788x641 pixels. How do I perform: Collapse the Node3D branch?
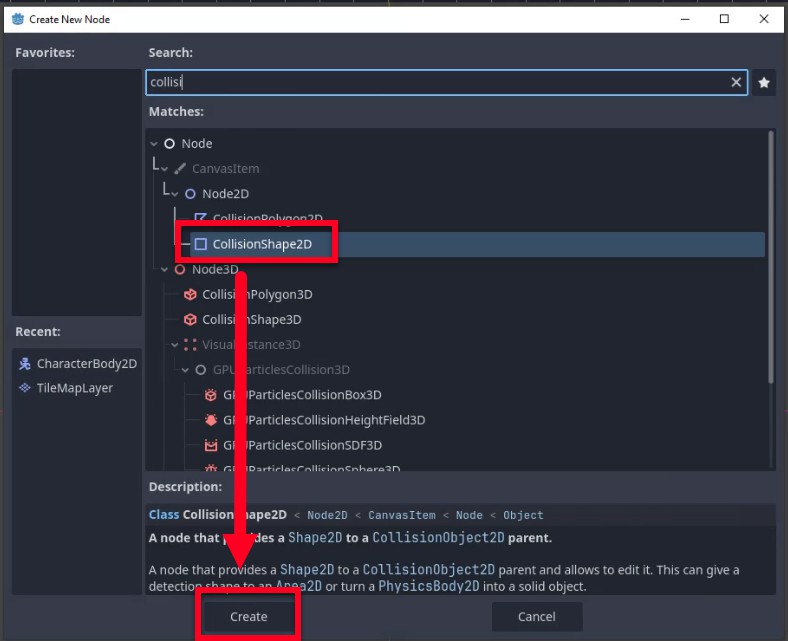coord(164,269)
